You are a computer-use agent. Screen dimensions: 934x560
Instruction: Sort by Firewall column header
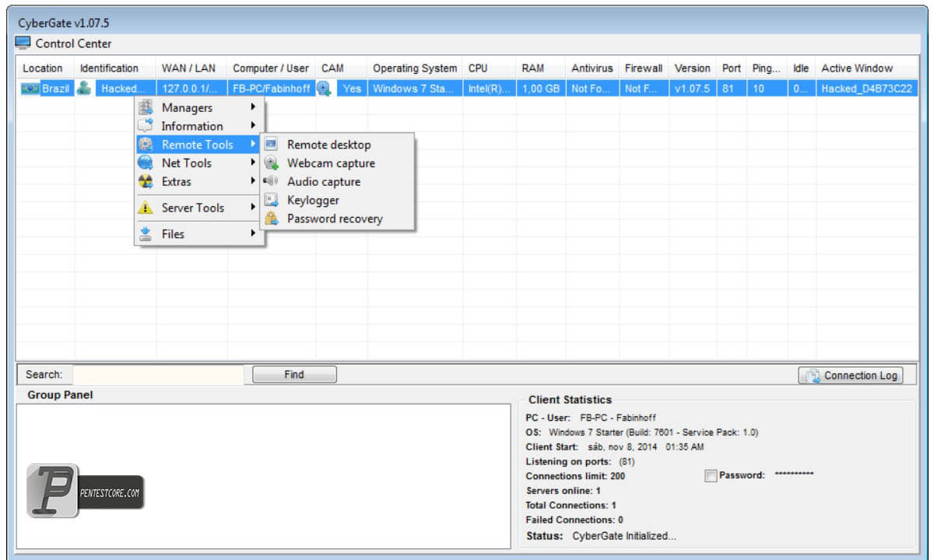[644, 68]
